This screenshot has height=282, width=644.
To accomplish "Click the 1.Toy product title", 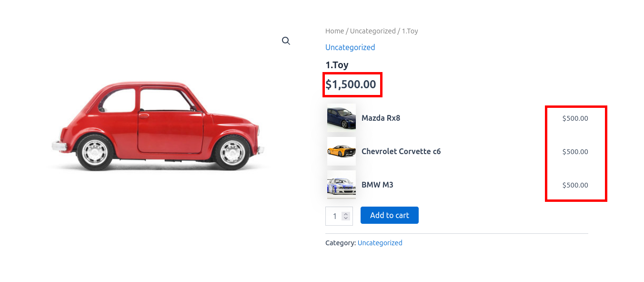I will click(x=337, y=65).
